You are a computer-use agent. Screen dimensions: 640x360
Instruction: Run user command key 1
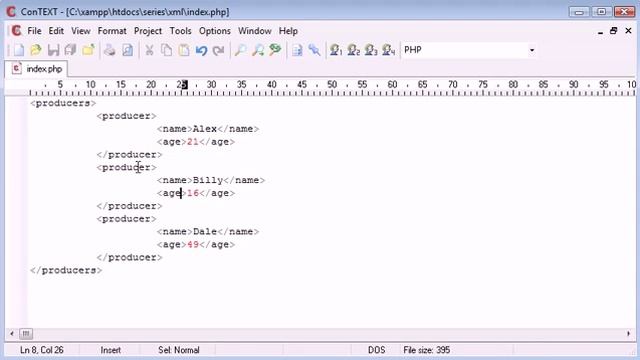(x=336, y=50)
